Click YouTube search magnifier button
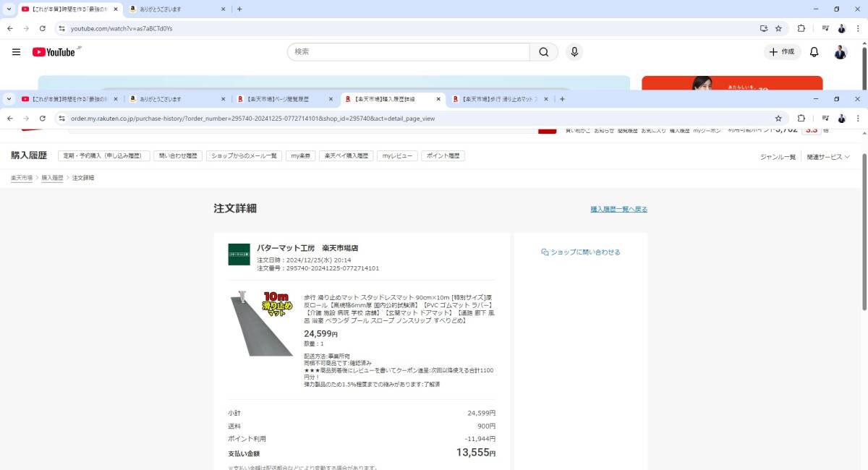 pos(544,52)
